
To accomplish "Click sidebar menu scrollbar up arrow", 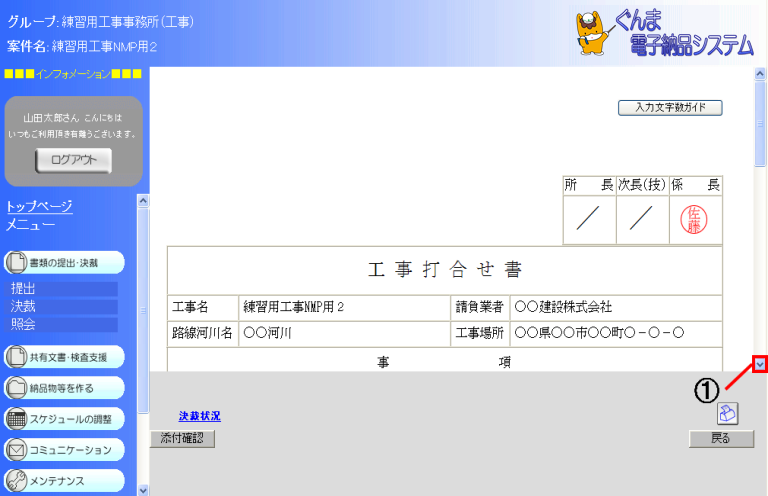I will (x=143, y=201).
